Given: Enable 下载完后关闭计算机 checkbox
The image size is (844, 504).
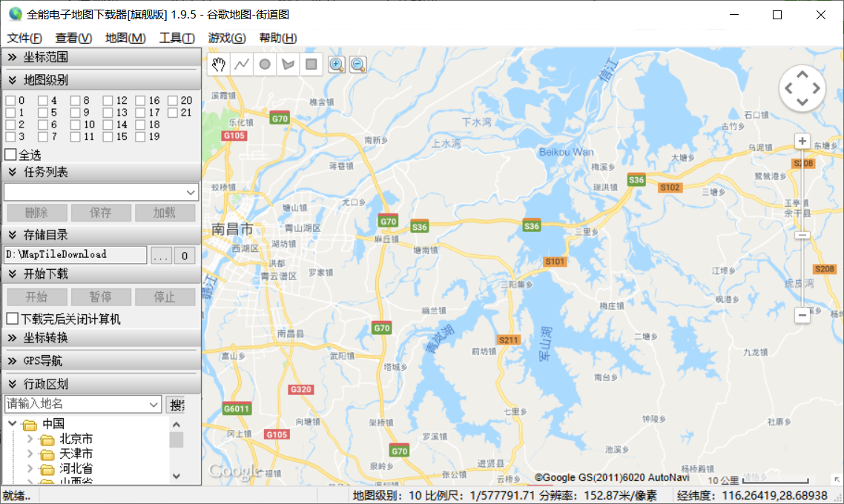Looking at the screenshot, I should click(x=13, y=319).
